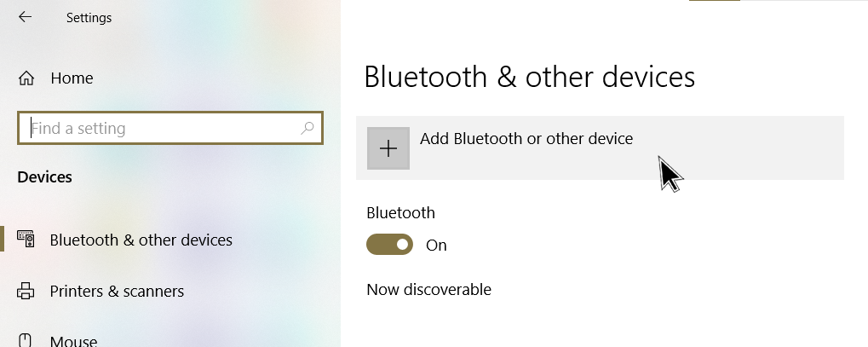This screenshot has height=347, width=868.
Task: Click the Bluetooth & other devices page heading
Action: pyautogui.click(x=529, y=77)
